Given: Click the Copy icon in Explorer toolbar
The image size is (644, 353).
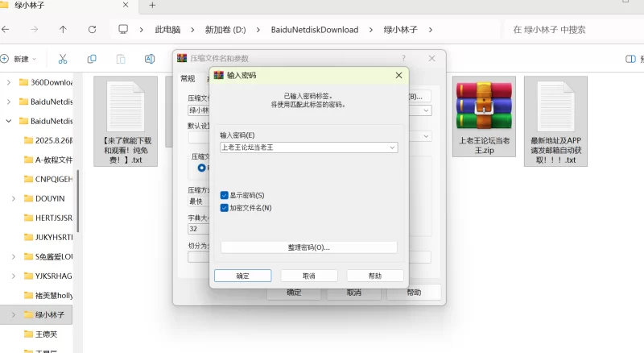Looking at the screenshot, I should tap(92, 59).
